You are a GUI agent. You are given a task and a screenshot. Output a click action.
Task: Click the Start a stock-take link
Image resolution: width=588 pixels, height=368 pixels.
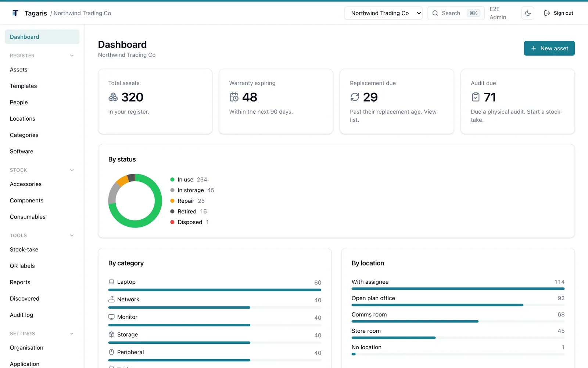coord(517,116)
